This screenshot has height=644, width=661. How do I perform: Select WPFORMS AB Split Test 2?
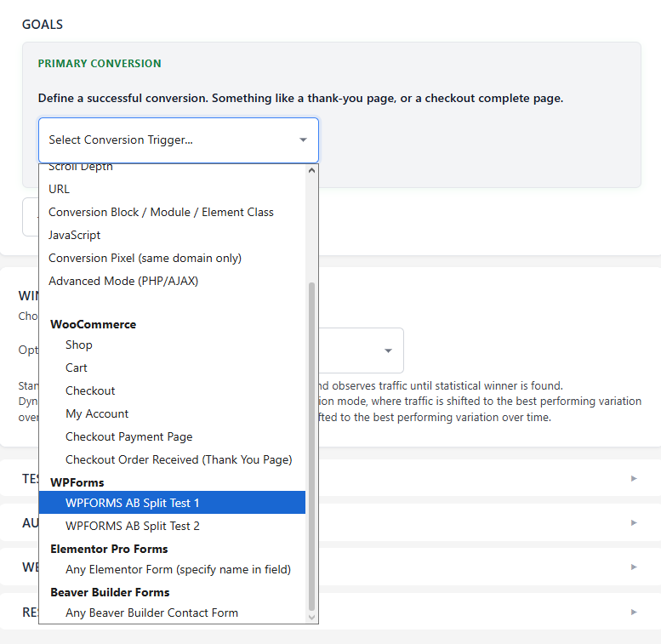pos(172,526)
